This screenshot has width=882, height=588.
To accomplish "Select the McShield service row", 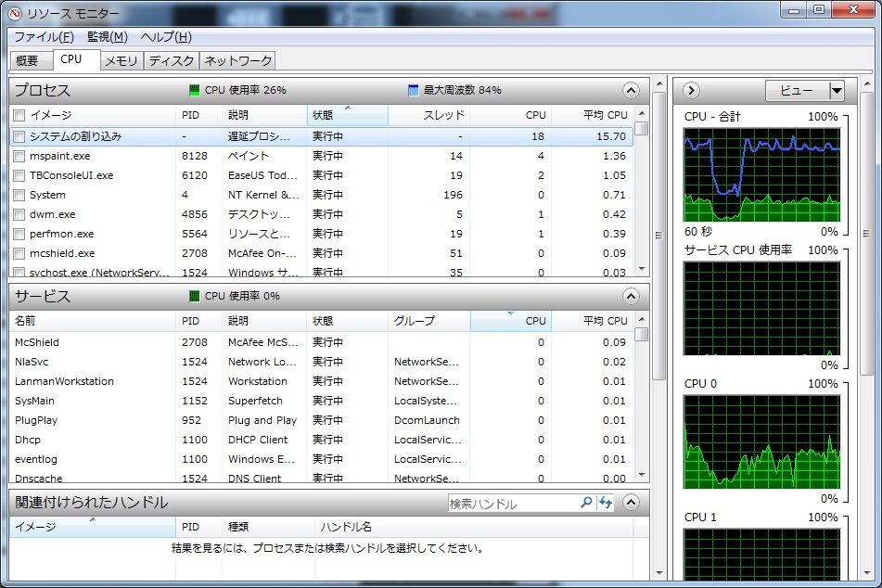I will [321, 342].
